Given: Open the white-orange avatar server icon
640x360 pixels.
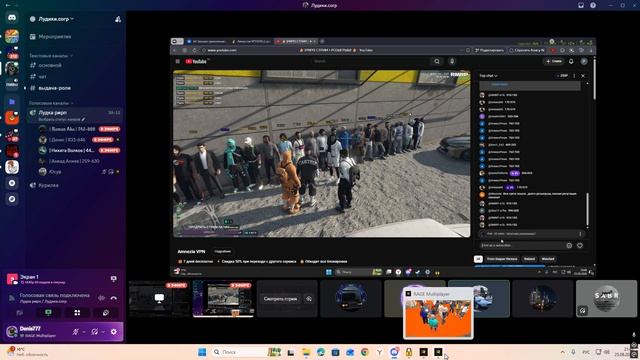Looking at the screenshot, I should click(12, 167).
